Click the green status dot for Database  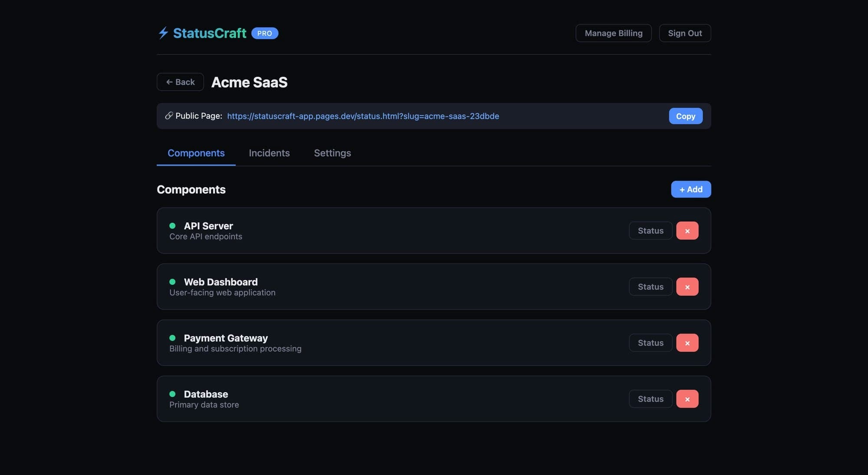tap(174, 393)
